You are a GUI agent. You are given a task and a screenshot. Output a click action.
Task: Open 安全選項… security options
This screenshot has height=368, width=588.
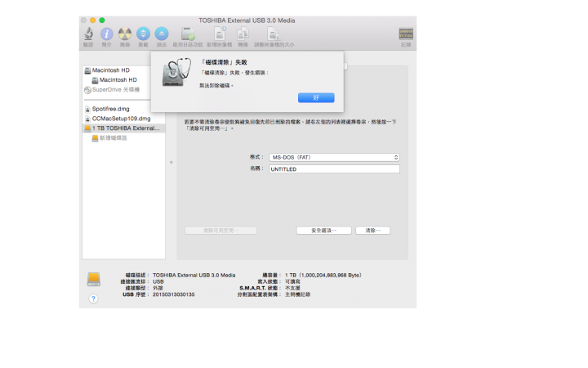pos(323,230)
